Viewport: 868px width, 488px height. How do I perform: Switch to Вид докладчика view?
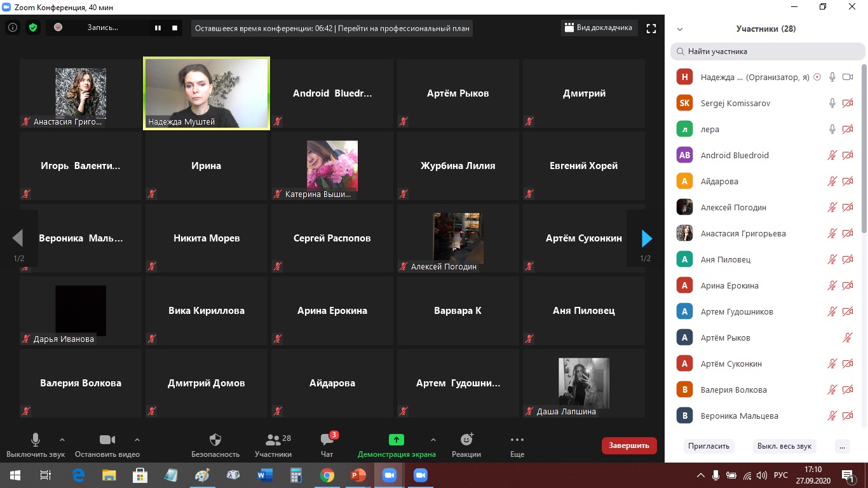tap(599, 28)
